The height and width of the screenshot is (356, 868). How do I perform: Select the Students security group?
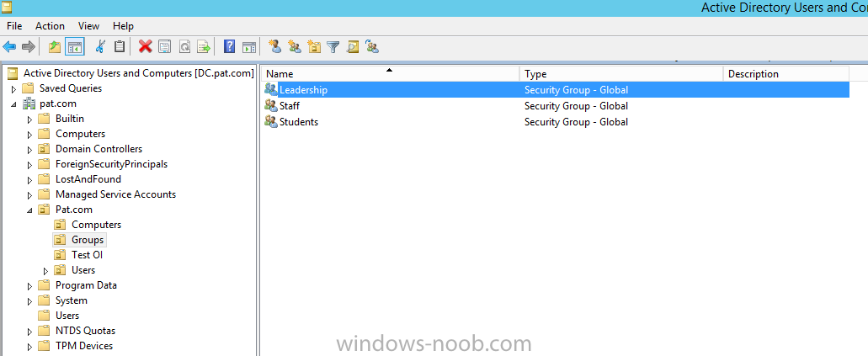click(298, 122)
